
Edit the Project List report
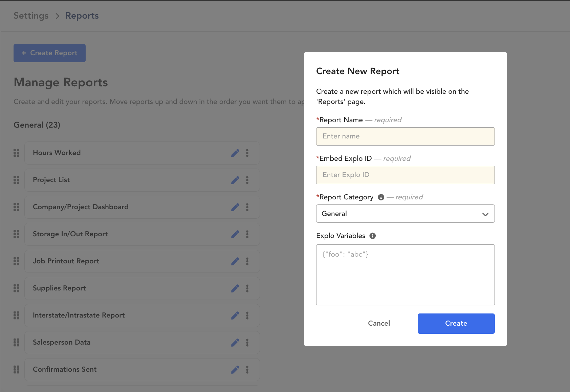[235, 180]
